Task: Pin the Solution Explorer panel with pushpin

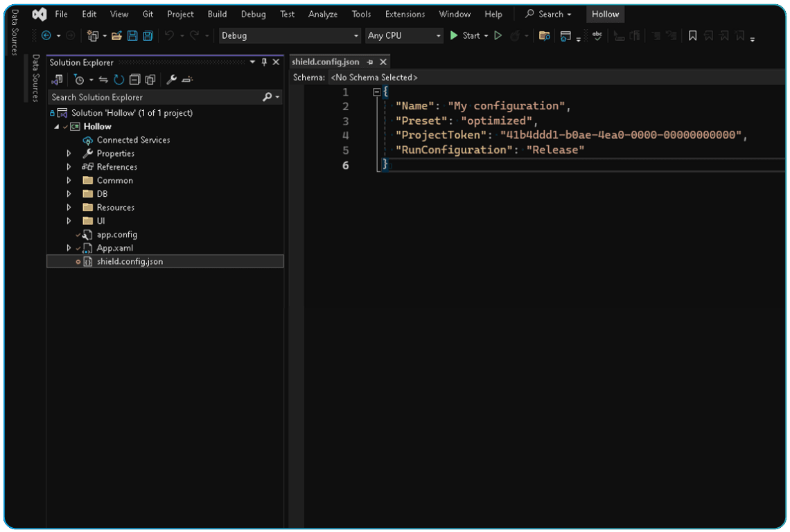Action: pyautogui.click(x=264, y=62)
